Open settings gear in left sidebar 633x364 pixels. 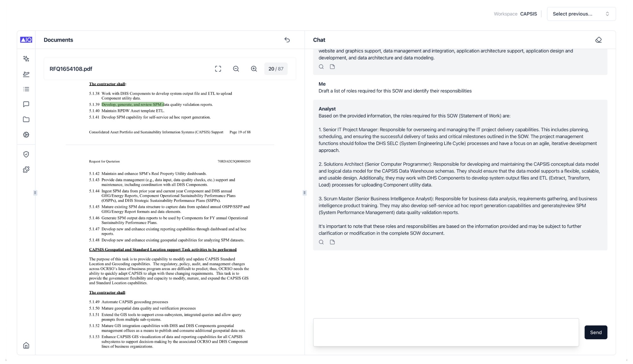[26, 135]
